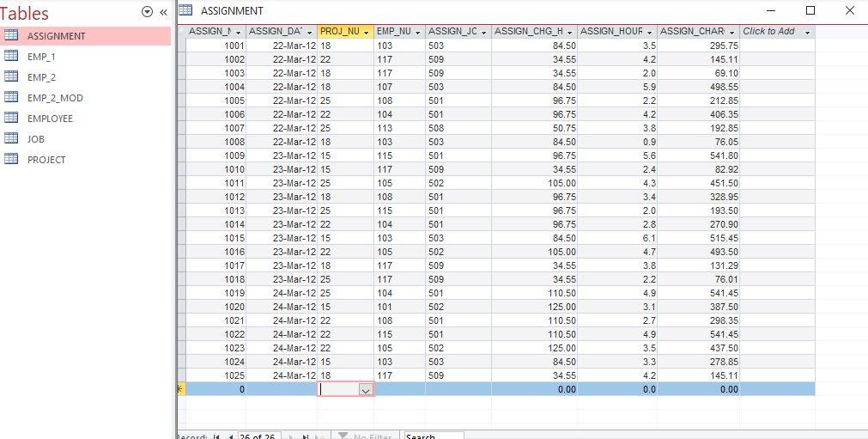Open the Click to Add column dropdown
The image size is (868, 439).
[x=807, y=32]
